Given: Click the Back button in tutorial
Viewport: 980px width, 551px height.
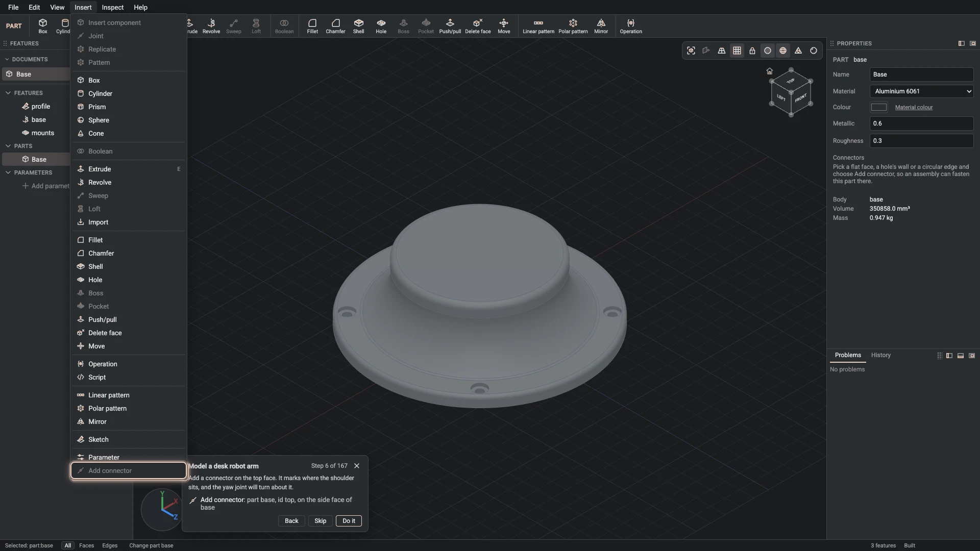Looking at the screenshot, I should tap(291, 521).
